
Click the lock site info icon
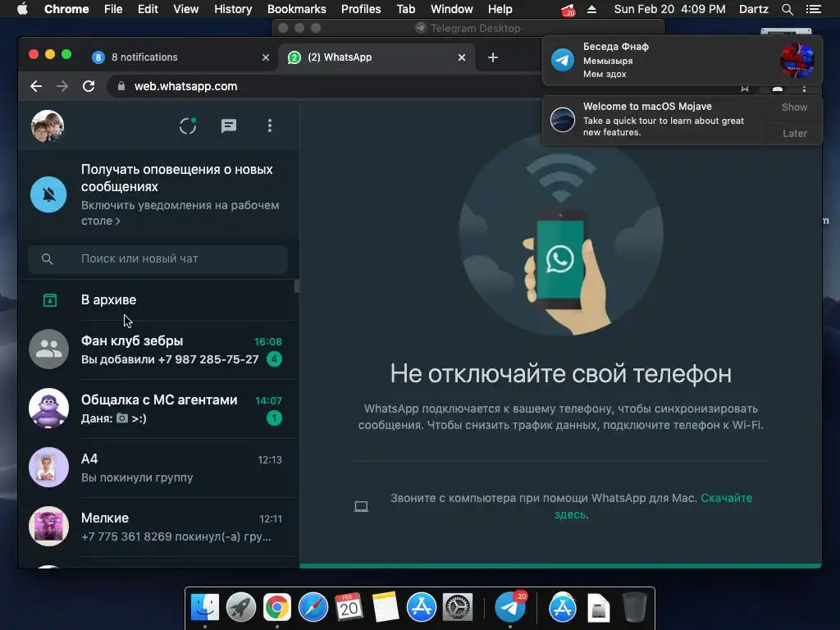click(x=121, y=86)
